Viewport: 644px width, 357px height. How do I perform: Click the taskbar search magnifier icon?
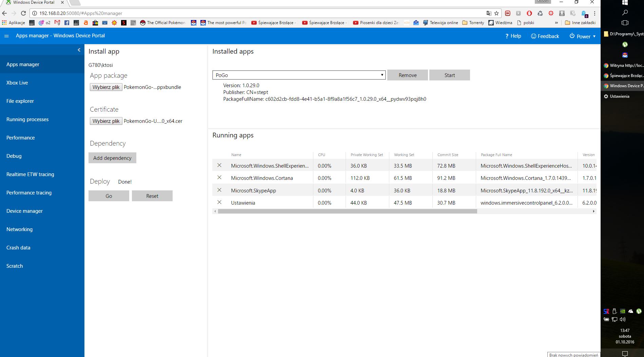point(625,13)
